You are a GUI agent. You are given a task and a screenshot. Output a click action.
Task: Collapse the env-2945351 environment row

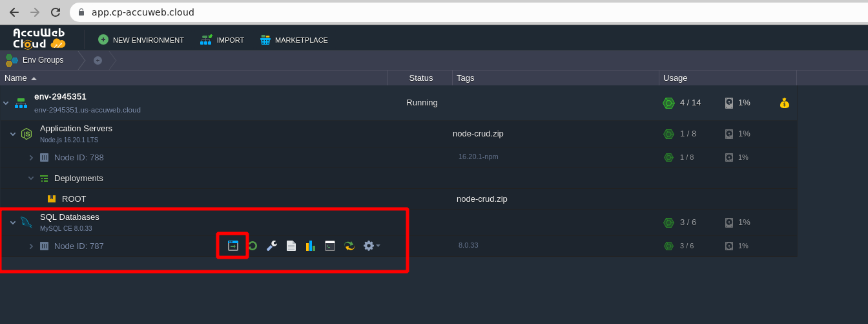tap(6, 103)
